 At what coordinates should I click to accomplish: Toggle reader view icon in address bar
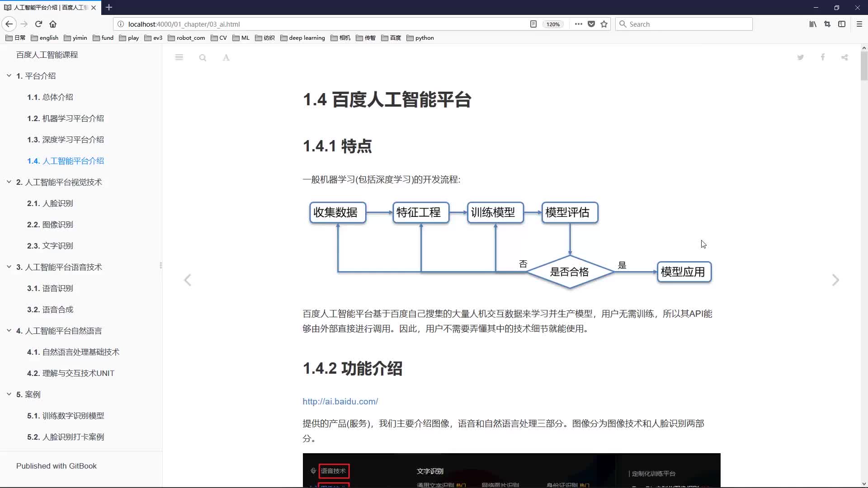coord(533,24)
